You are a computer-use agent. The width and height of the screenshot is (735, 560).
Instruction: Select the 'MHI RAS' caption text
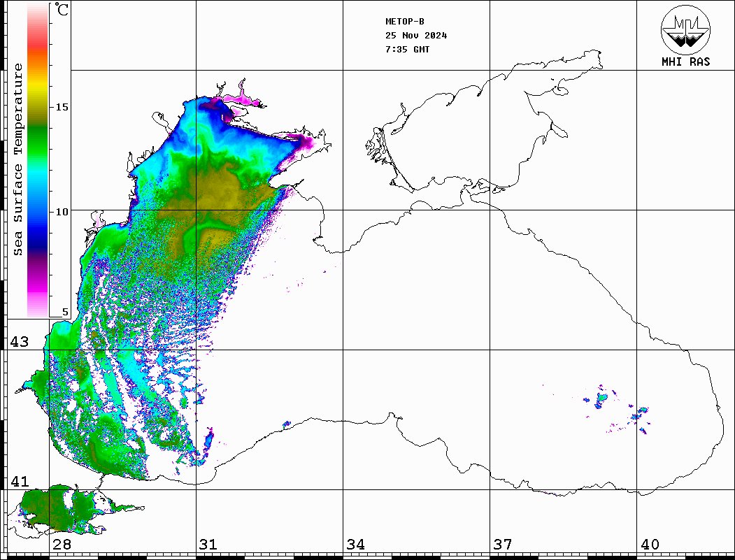685,62
